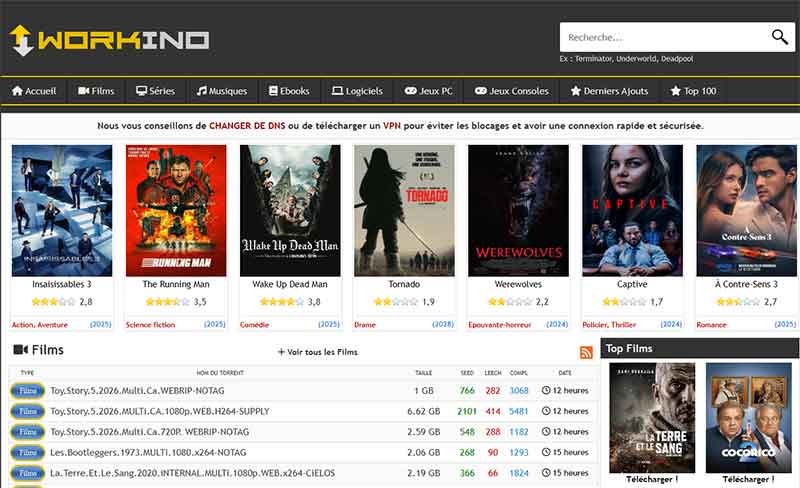
Task: Click Films badge for Les.Bootleggers row
Action: click(x=28, y=452)
